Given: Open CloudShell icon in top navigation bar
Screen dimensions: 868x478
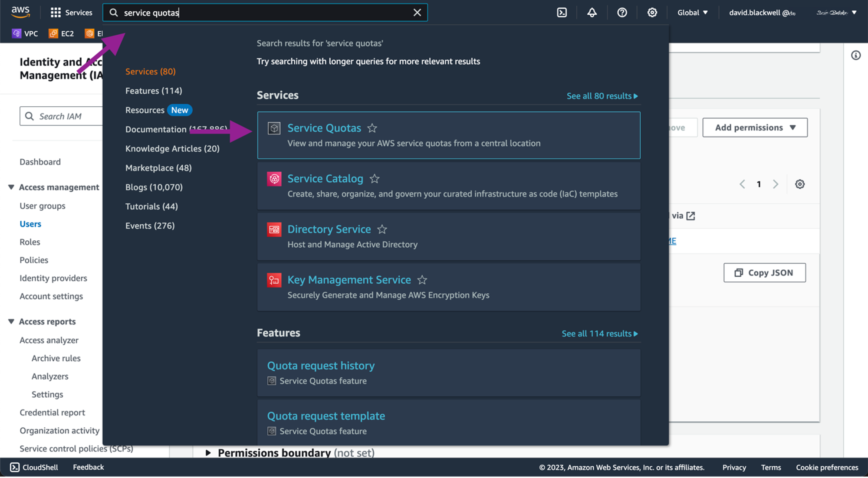Looking at the screenshot, I should point(562,13).
